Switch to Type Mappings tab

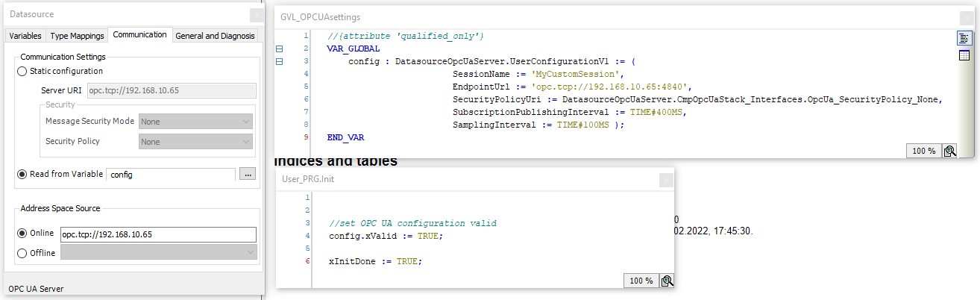[78, 36]
